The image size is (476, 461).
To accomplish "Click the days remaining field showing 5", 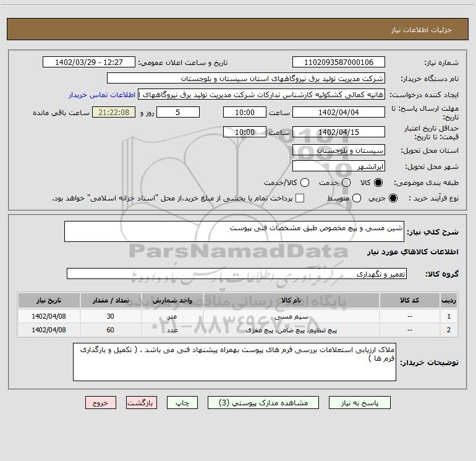I will click(178, 112).
